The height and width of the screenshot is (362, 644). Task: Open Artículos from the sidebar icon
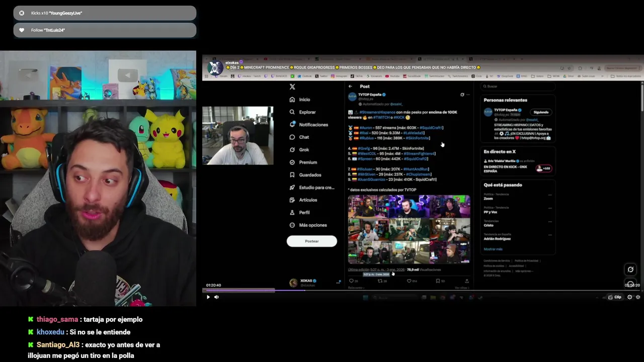292,200
